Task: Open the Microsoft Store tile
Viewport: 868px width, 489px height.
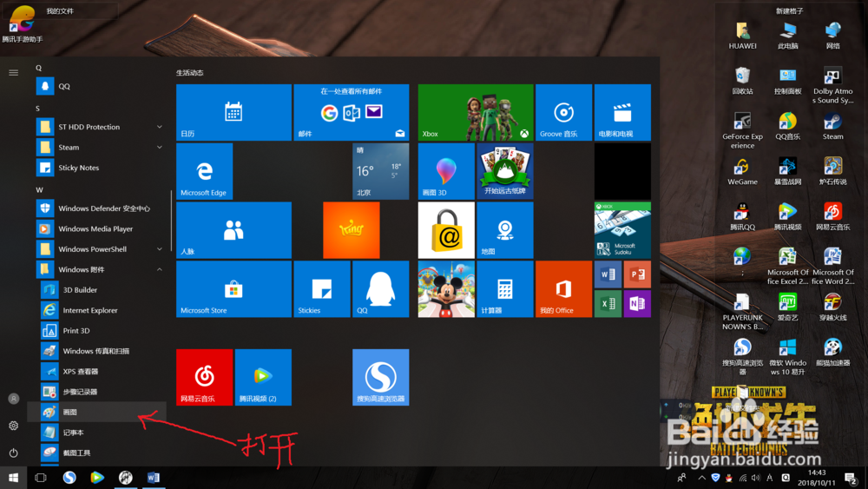Action: [233, 289]
